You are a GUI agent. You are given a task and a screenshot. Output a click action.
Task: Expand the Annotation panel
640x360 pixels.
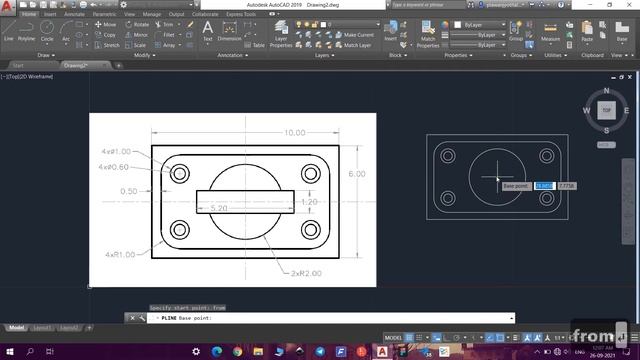(233, 55)
